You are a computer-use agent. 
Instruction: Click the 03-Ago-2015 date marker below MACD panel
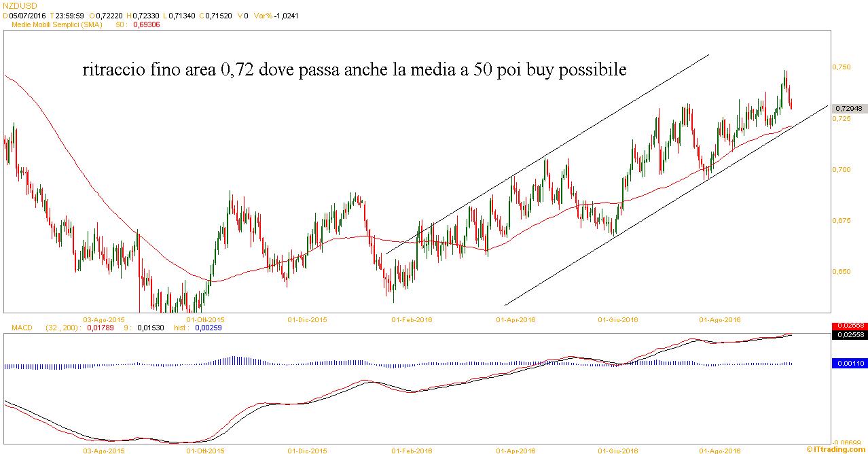click(103, 450)
